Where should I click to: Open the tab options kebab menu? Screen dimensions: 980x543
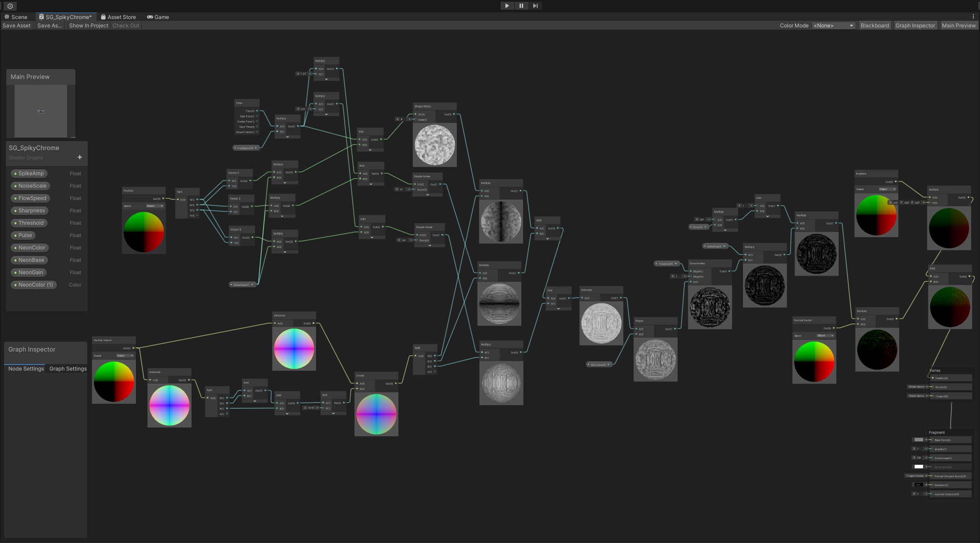pyautogui.click(x=973, y=17)
